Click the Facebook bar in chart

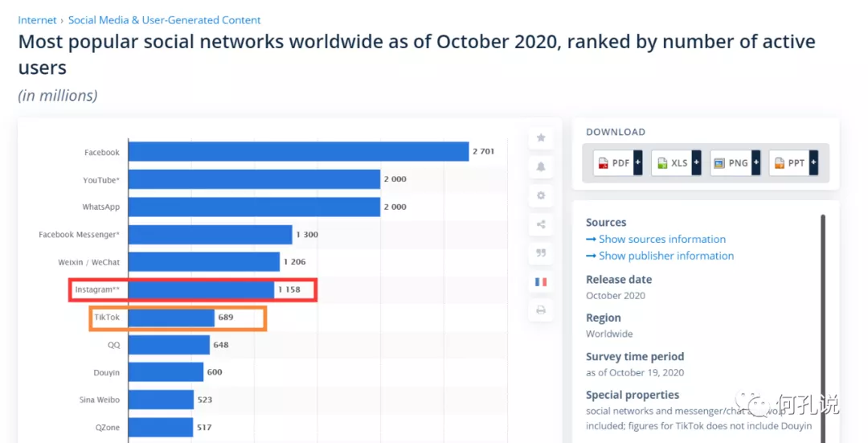298,152
